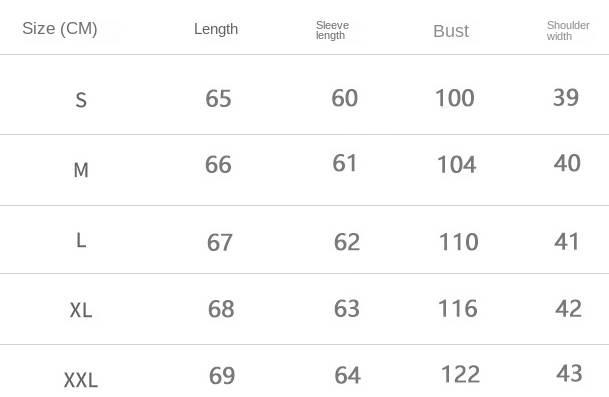Select bust value 116 in XL row
The width and height of the screenshot is (609, 397).
point(458,309)
